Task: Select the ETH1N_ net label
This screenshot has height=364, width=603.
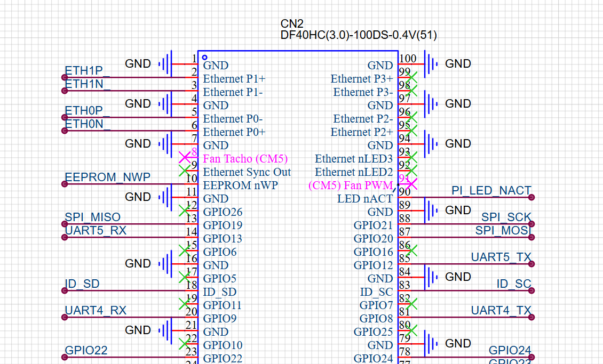Action: point(88,84)
